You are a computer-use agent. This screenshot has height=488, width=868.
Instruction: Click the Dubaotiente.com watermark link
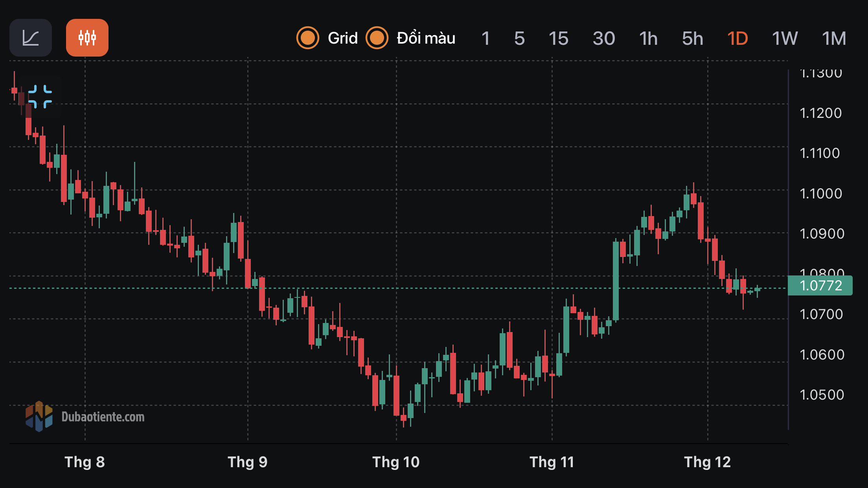click(103, 417)
